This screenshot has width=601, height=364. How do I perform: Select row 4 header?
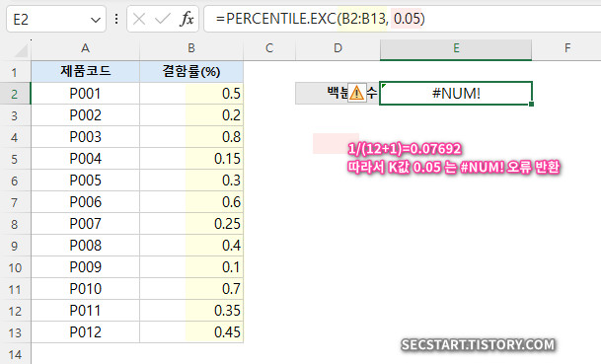pos(15,137)
